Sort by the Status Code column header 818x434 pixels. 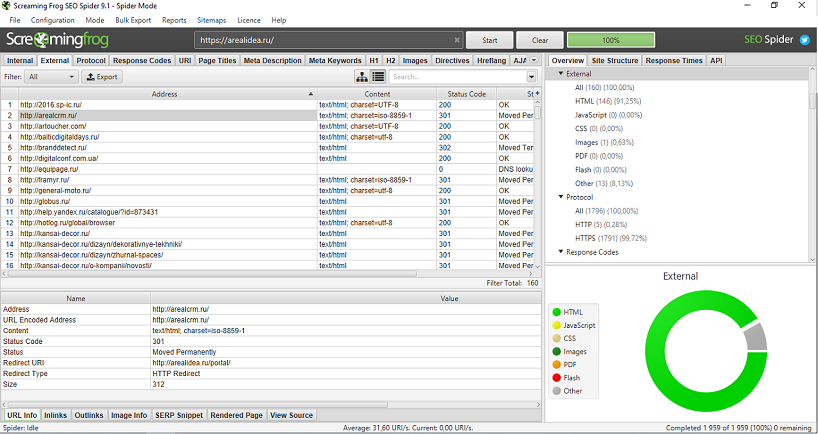click(466, 94)
